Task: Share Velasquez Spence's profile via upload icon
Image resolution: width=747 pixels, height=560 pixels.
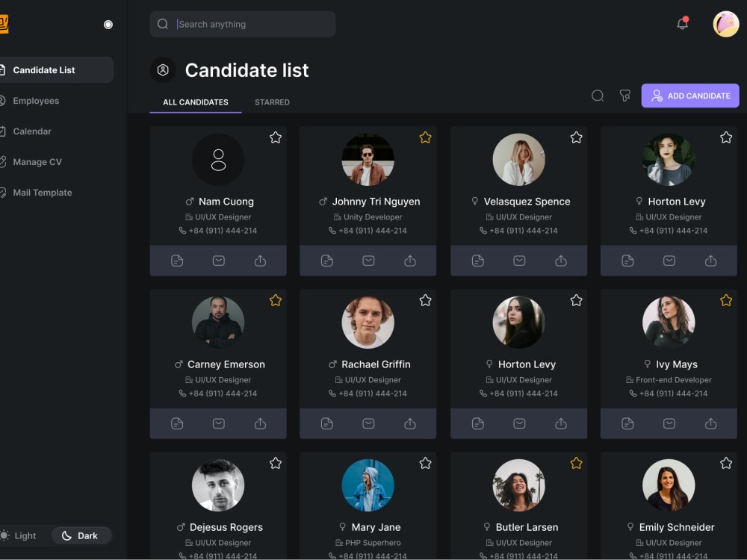Action: click(561, 261)
